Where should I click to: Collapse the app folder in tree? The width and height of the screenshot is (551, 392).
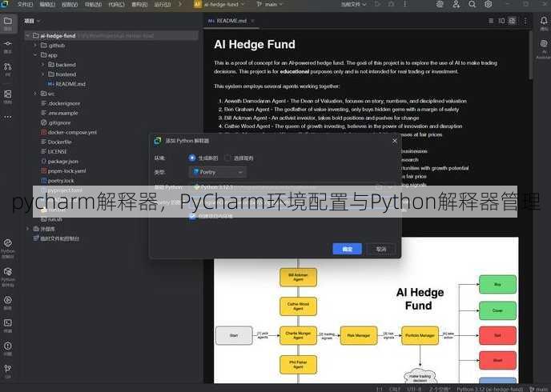(x=35, y=55)
